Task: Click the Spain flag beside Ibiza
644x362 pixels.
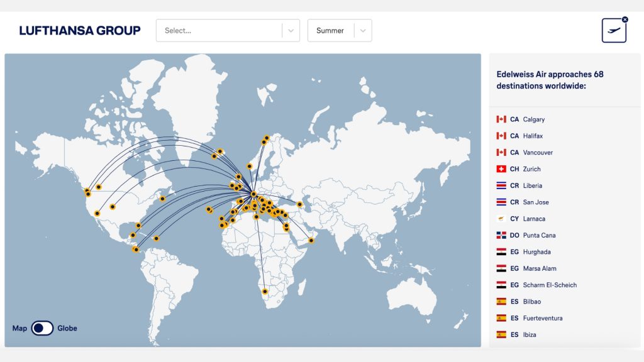Action: click(x=501, y=334)
